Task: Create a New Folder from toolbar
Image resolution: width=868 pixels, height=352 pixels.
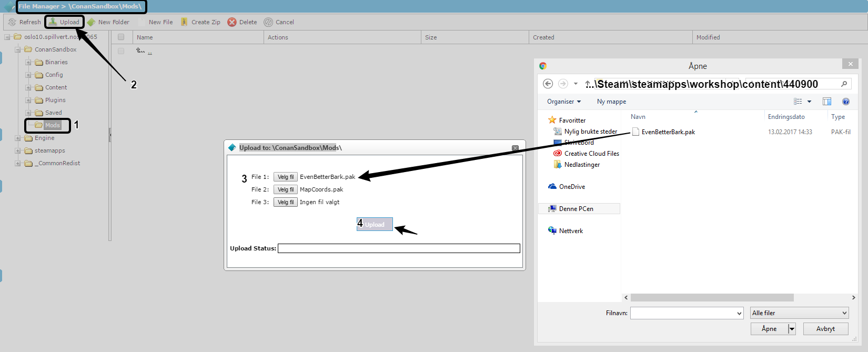Action: point(108,22)
